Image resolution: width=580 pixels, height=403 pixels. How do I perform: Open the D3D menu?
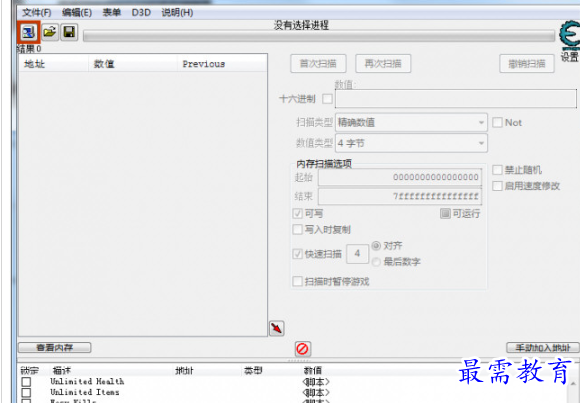pyautogui.click(x=141, y=13)
